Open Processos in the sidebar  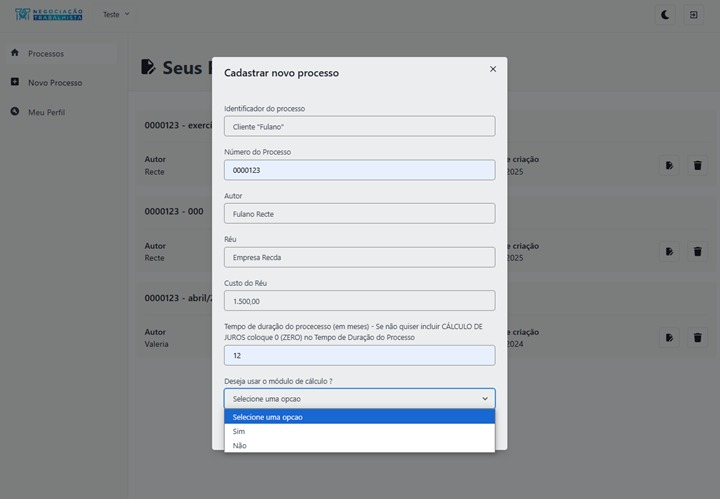(62, 54)
